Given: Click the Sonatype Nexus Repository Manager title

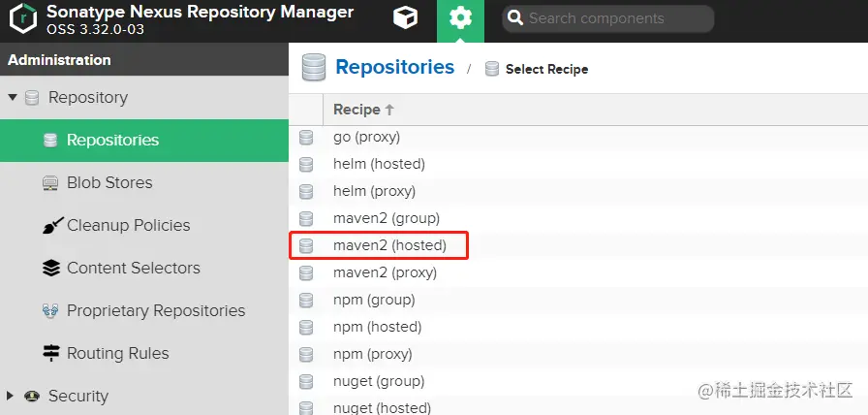Looking at the screenshot, I should (x=200, y=12).
